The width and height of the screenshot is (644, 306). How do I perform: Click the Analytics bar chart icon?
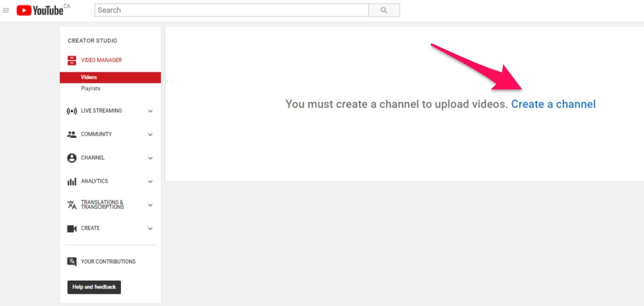72,181
